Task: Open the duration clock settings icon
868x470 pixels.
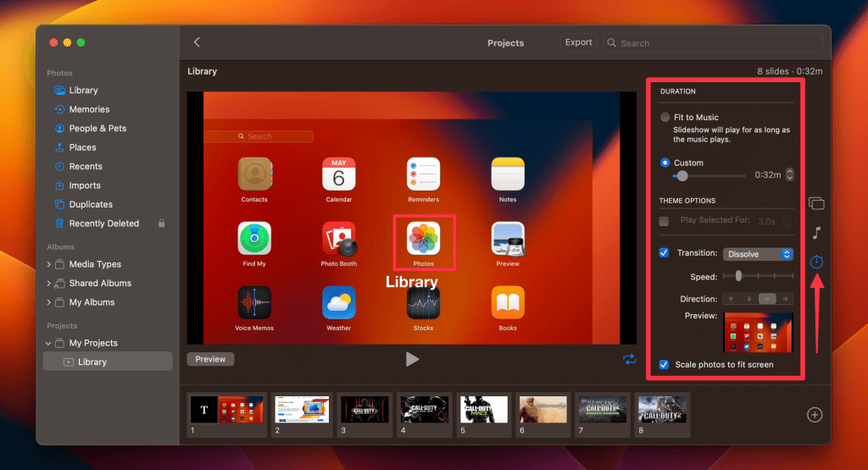Action: click(x=816, y=262)
